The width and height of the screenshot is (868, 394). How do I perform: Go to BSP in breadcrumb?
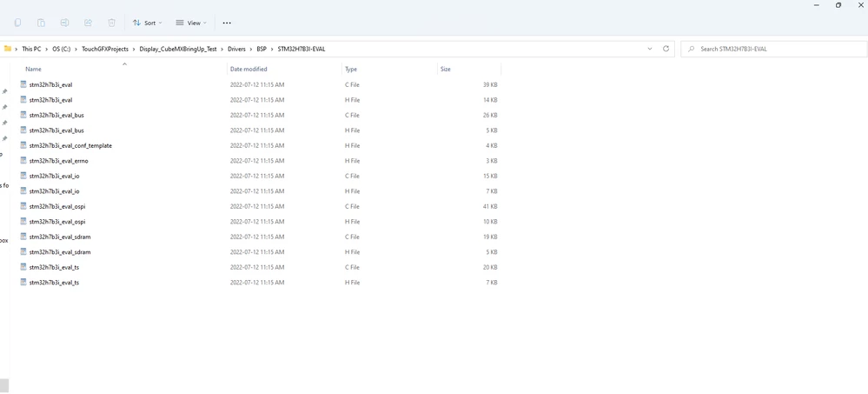[x=262, y=49]
